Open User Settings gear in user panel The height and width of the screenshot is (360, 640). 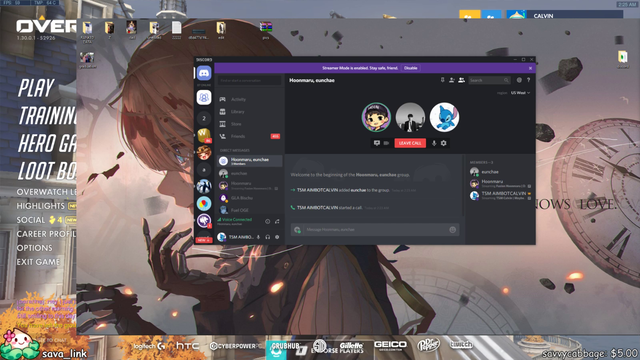tap(277, 237)
